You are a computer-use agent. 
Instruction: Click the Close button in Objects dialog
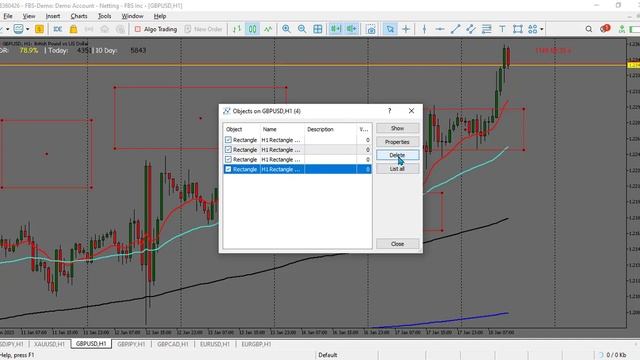coord(397,244)
